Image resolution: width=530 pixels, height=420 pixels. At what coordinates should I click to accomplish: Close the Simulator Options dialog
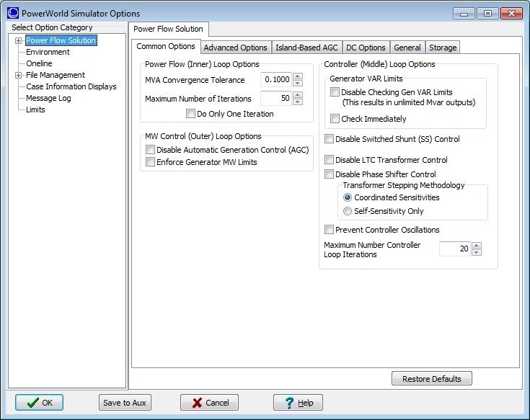tap(511, 14)
